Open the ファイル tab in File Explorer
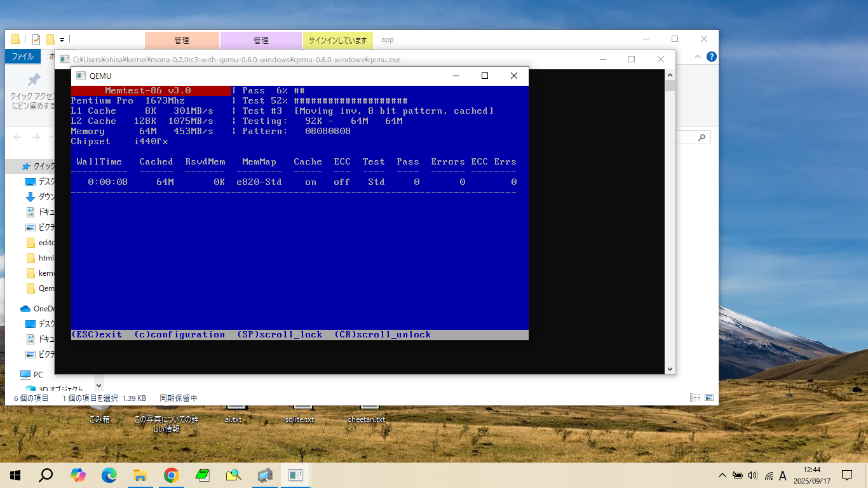The height and width of the screenshot is (488, 868). (23, 57)
